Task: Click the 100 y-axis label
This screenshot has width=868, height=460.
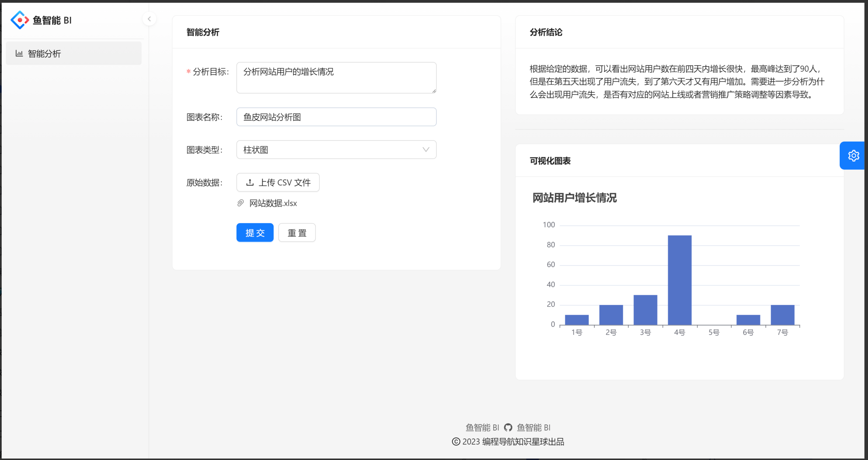Action: pos(549,225)
